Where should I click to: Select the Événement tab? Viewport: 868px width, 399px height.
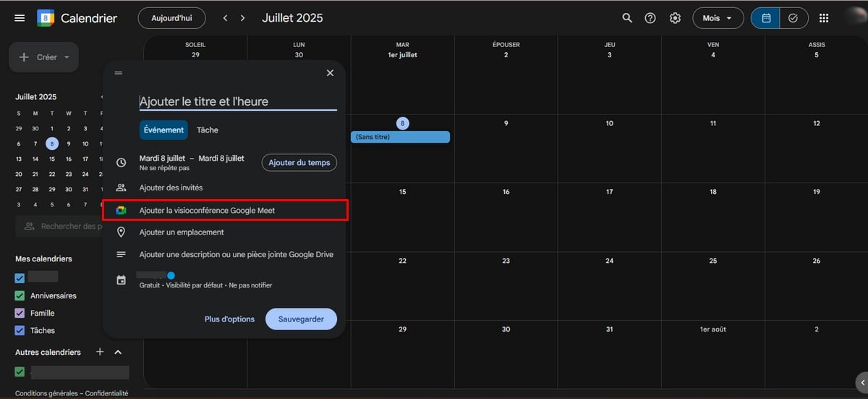163,130
